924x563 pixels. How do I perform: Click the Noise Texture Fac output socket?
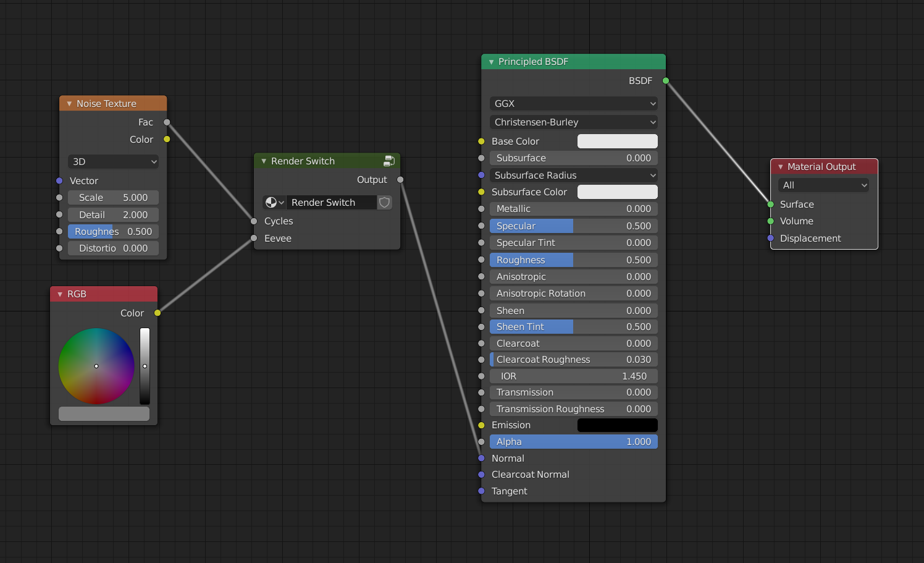coord(167,122)
